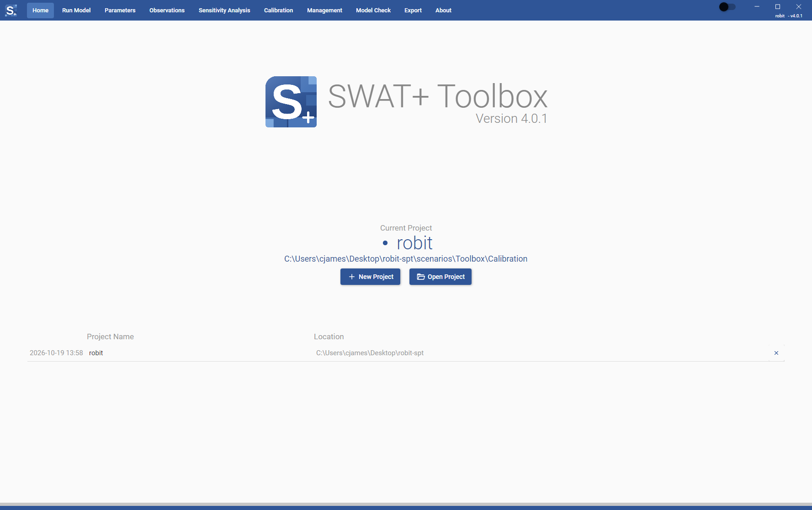Remove the robit project from the recent list
Viewport: 812px width, 510px height.
point(776,353)
